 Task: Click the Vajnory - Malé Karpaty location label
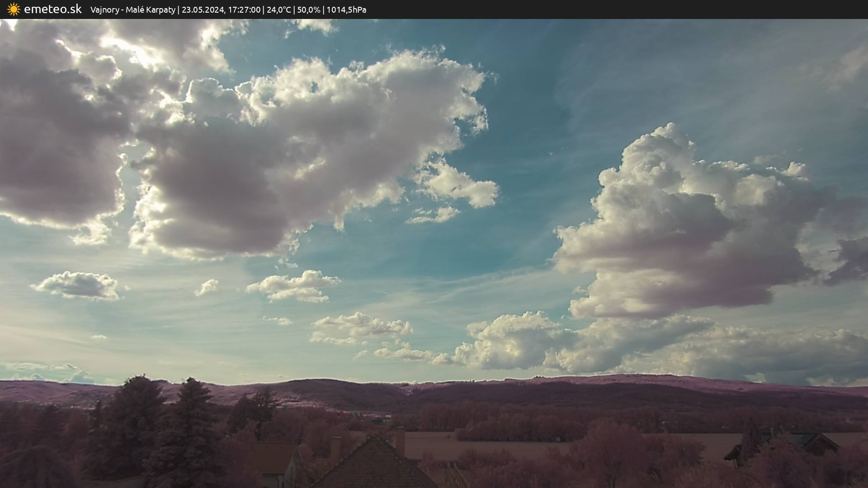point(132,9)
